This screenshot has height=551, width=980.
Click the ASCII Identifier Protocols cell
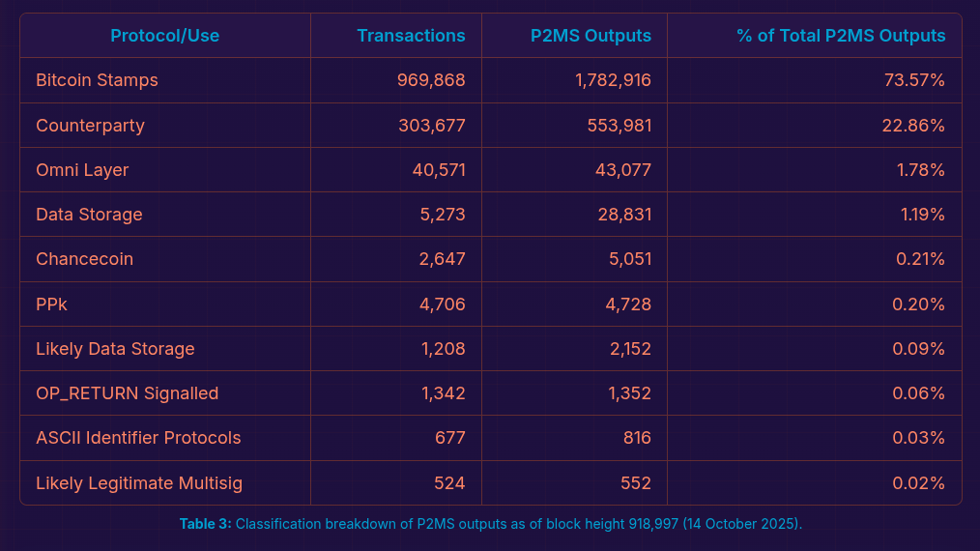click(138, 438)
